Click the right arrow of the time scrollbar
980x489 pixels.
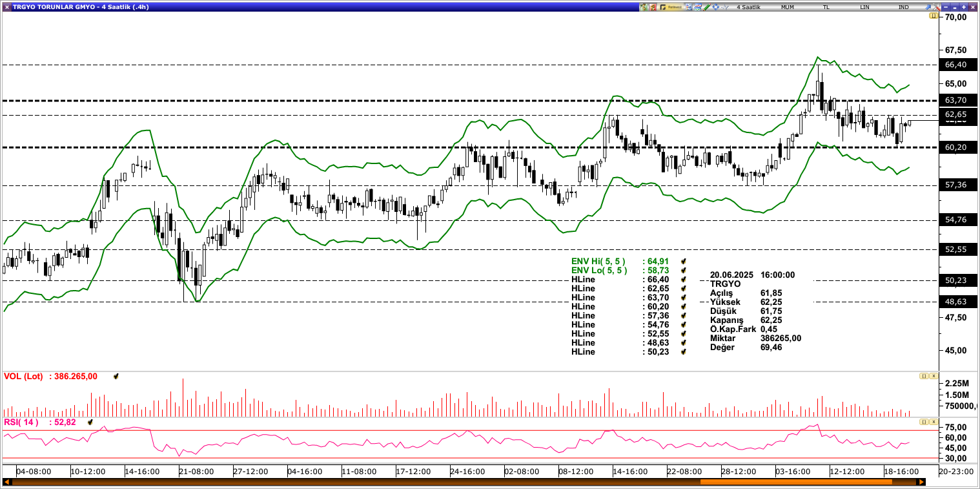[x=923, y=481]
